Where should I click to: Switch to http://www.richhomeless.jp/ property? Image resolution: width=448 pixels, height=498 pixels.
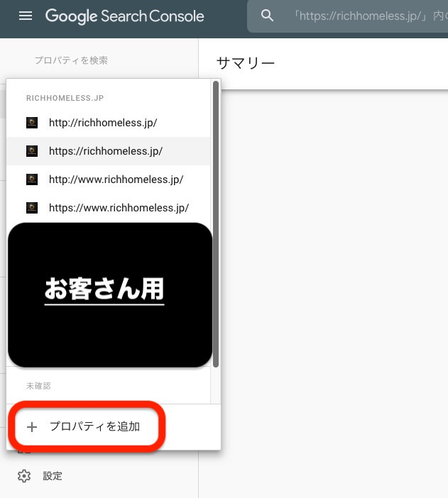116,179
